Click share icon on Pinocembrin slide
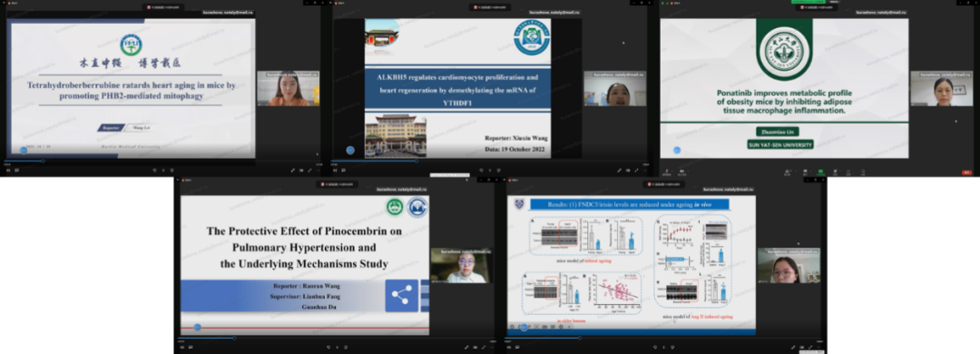The width and height of the screenshot is (980, 354). tap(401, 295)
